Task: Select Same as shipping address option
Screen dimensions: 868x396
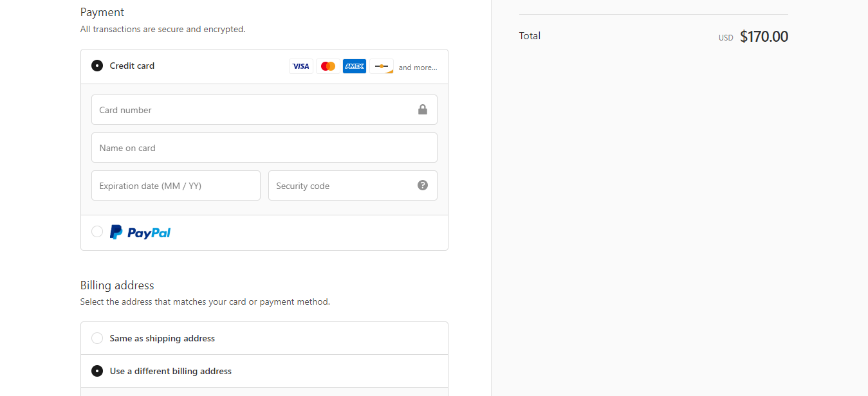Action: pos(97,338)
